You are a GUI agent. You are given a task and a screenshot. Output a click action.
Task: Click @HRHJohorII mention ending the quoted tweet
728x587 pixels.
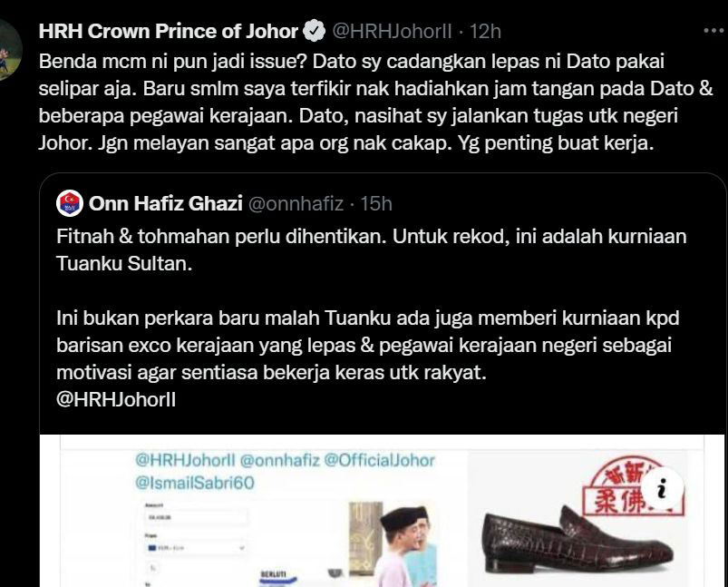point(116,400)
